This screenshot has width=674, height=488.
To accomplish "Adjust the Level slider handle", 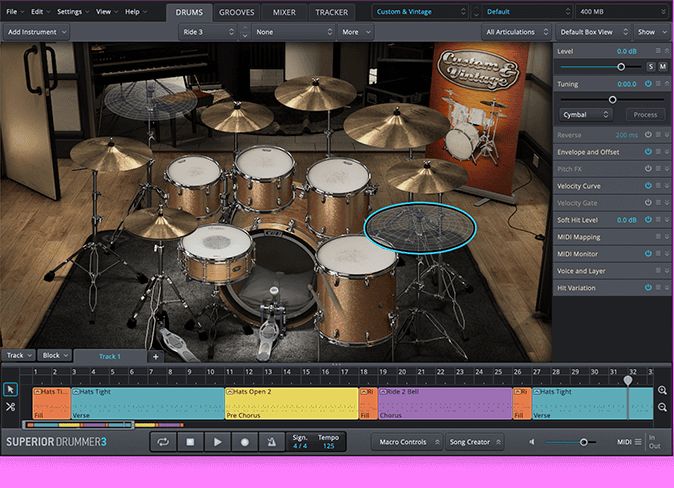I will tap(621, 67).
